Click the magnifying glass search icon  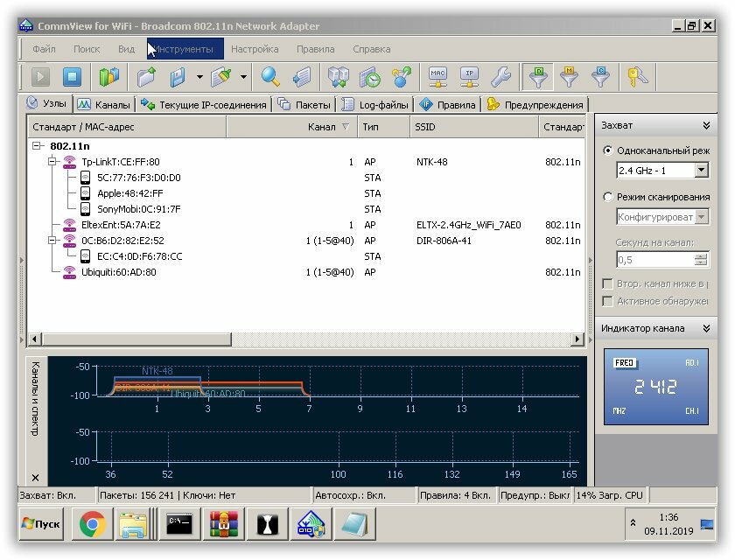270,77
